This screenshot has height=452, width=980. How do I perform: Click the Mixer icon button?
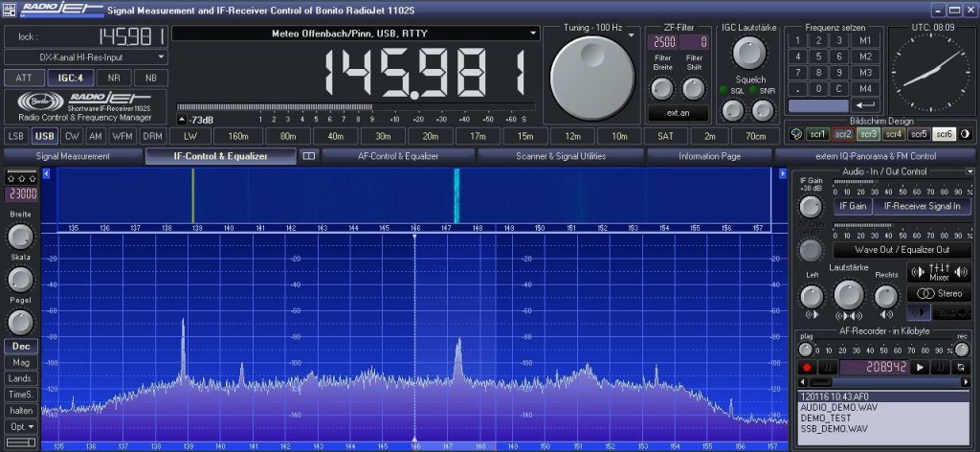938,272
